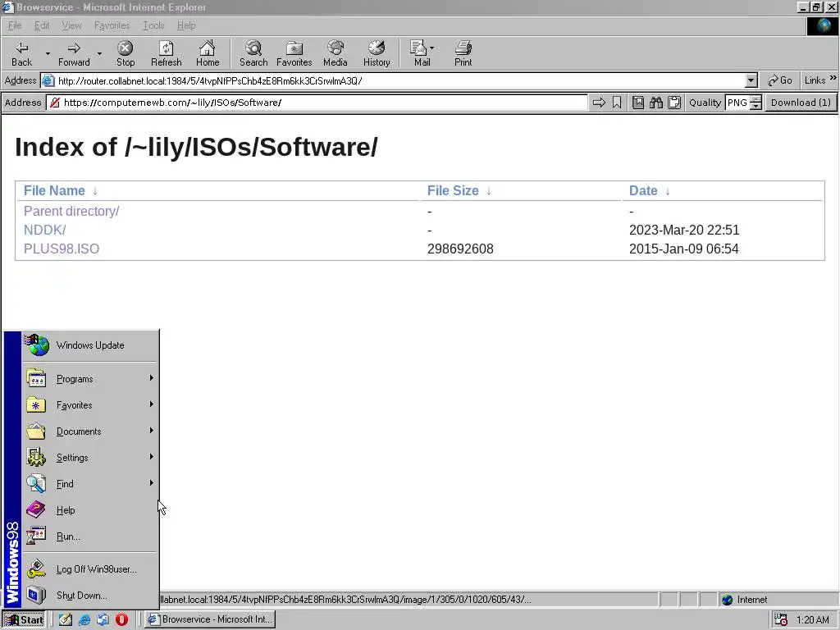The height and width of the screenshot is (630, 840).
Task: Open Run... from the Start menu
Action: [90, 536]
